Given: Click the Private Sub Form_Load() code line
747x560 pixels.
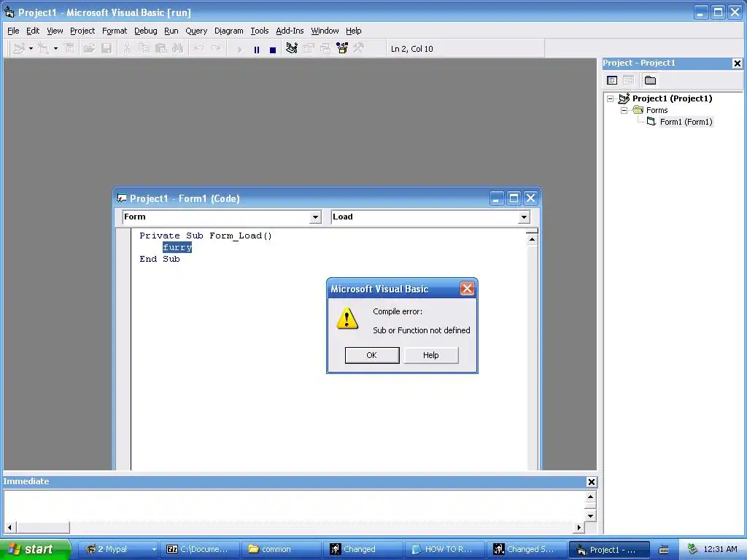Looking at the screenshot, I should click(206, 236).
